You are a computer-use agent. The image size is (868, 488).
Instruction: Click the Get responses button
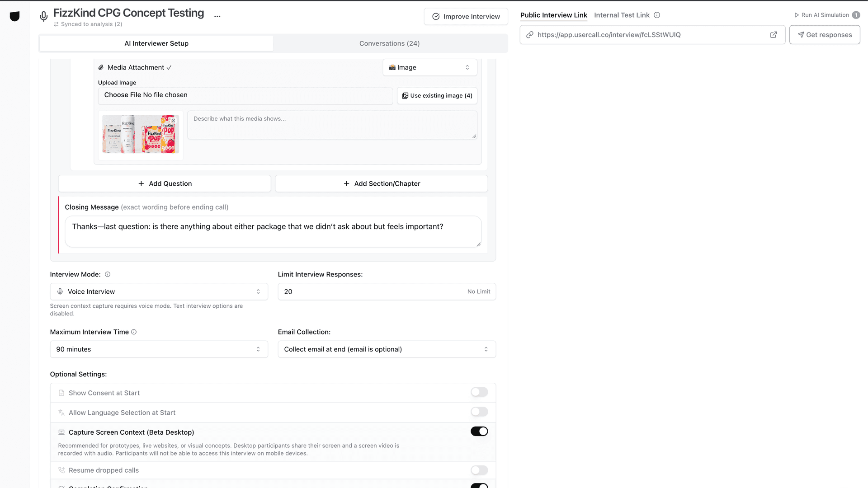pos(825,35)
